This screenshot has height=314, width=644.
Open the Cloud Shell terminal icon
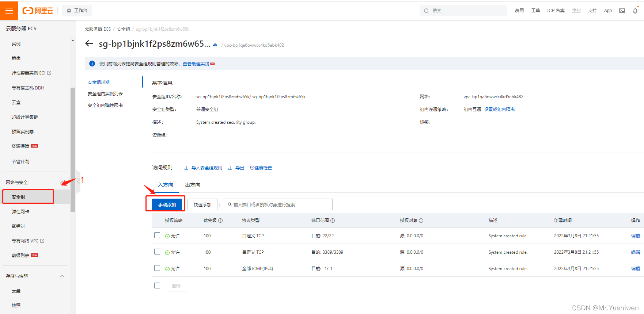click(x=622, y=11)
